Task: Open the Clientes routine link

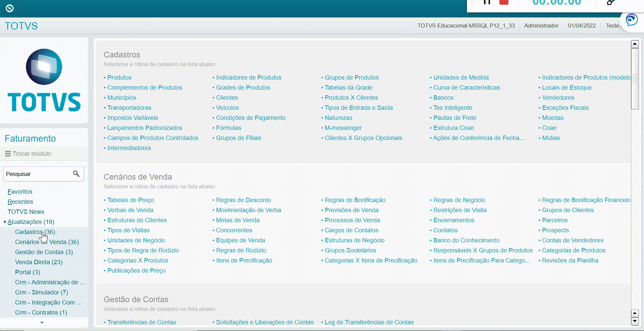Action: [227, 98]
